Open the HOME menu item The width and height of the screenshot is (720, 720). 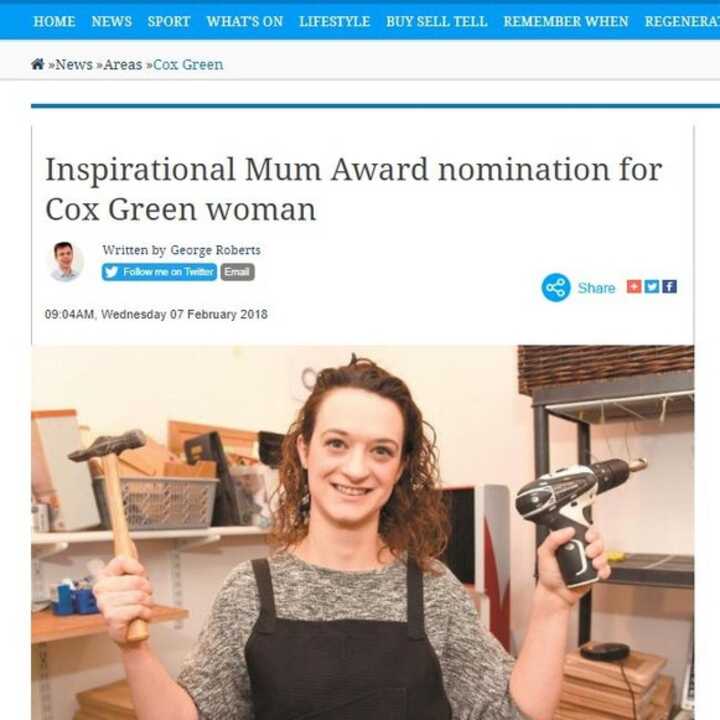[54, 22]
